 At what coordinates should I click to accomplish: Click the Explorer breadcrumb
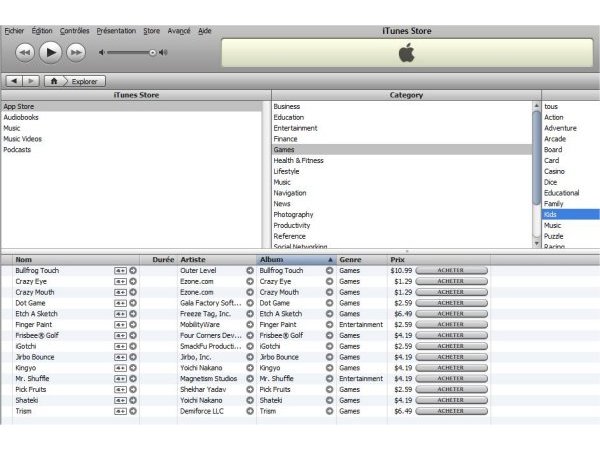coord(85,82)
